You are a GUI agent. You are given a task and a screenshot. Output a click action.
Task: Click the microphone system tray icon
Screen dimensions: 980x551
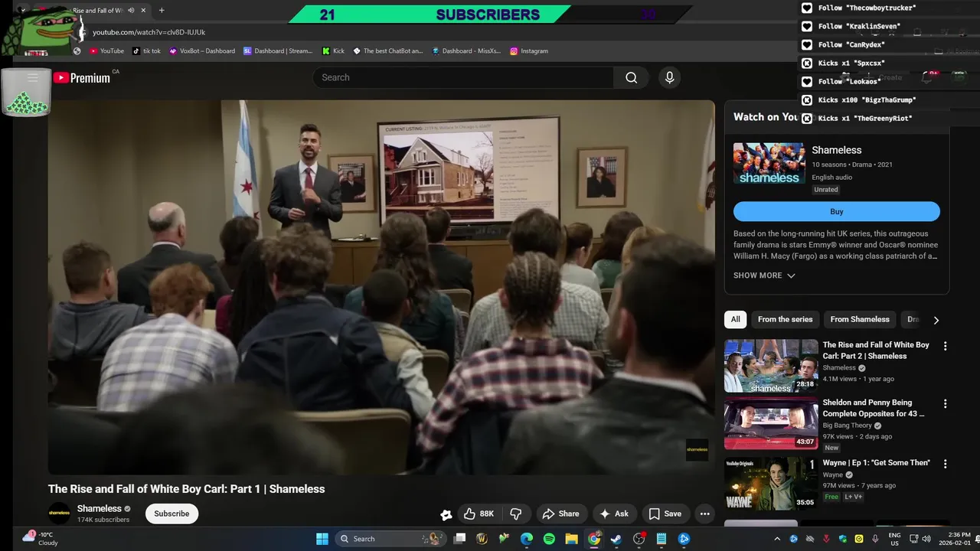coord(875,539)
